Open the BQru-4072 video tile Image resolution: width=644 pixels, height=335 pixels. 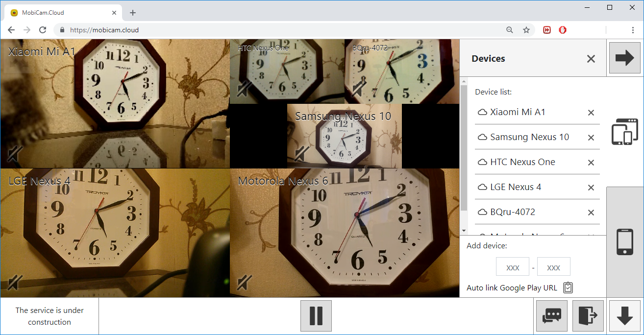[402, 72]
